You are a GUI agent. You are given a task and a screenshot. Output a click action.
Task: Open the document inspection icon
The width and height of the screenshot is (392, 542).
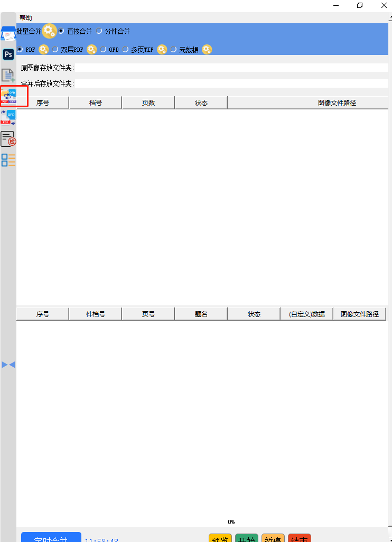coord(8,139)
